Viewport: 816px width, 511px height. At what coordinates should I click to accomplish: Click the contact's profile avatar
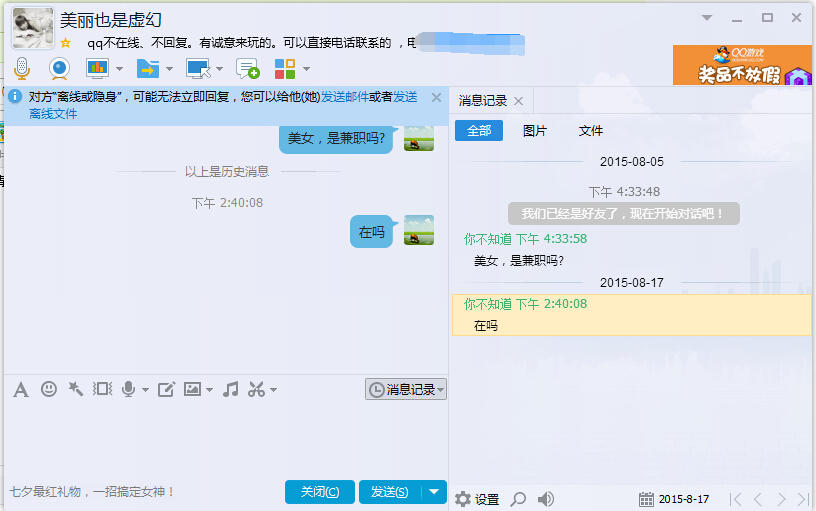[x=33, y=28]
